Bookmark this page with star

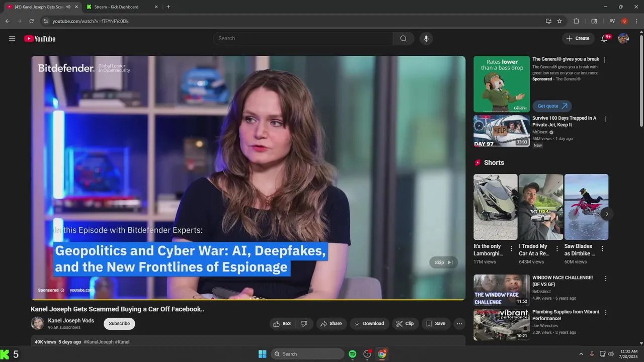pos(559,21)
